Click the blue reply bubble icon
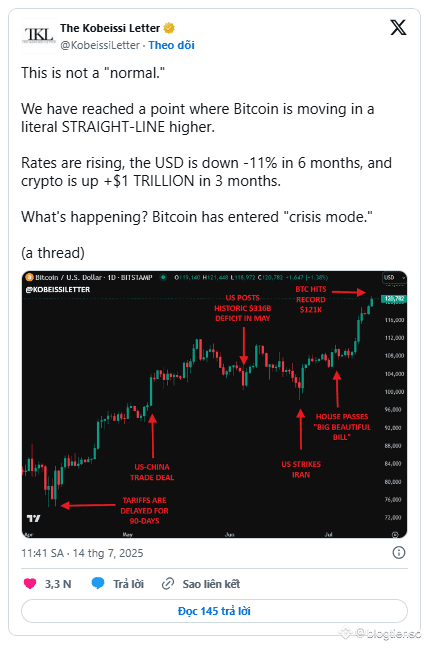The width and height of the screenshot is (429, 649). click(x=98, y=584)
